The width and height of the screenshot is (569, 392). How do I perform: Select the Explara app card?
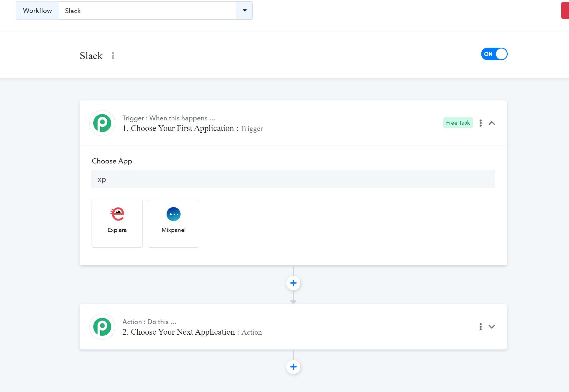coord(117,223)
